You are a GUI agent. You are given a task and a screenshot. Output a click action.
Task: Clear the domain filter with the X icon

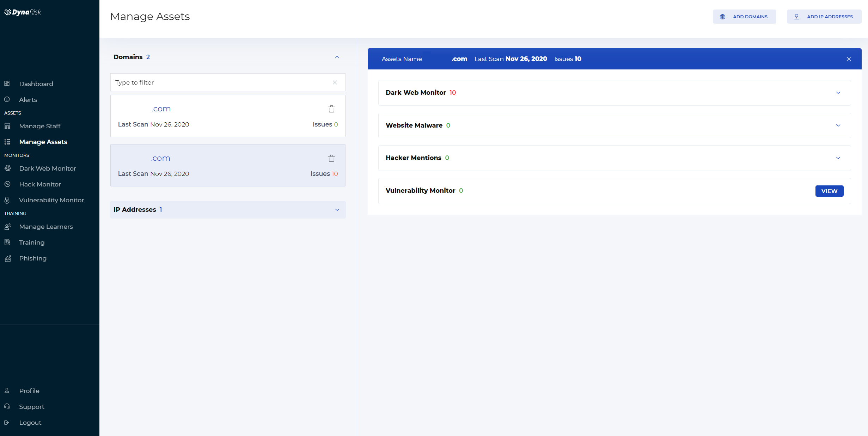[335, 82]
